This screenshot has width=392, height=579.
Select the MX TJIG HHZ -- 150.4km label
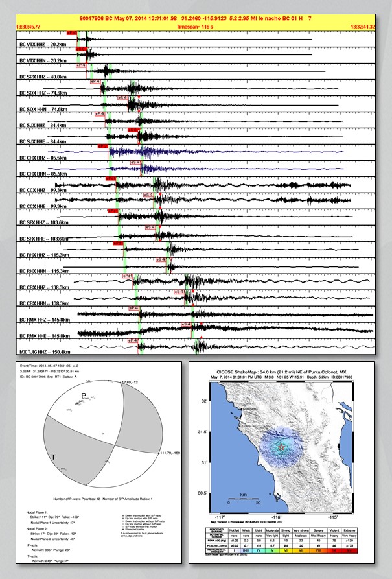[45, 352]
